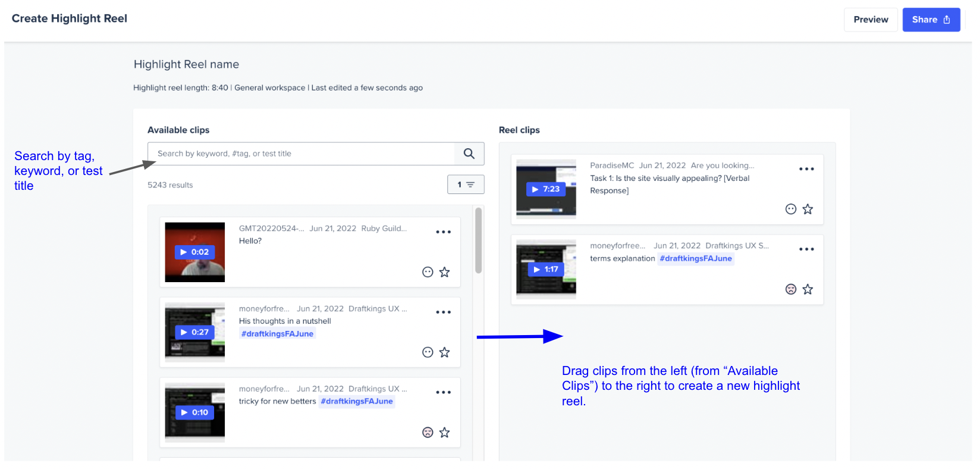
Task: Change sad sentiment on tricky for new betters
Action: click(428, 433)
